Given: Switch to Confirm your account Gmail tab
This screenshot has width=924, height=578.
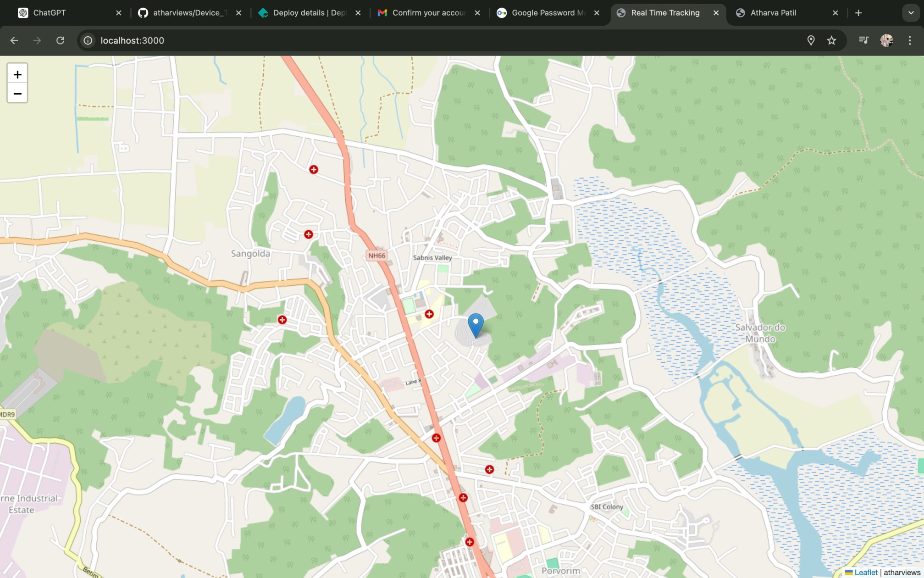Looking at the screenshot, I should [428, 13].
